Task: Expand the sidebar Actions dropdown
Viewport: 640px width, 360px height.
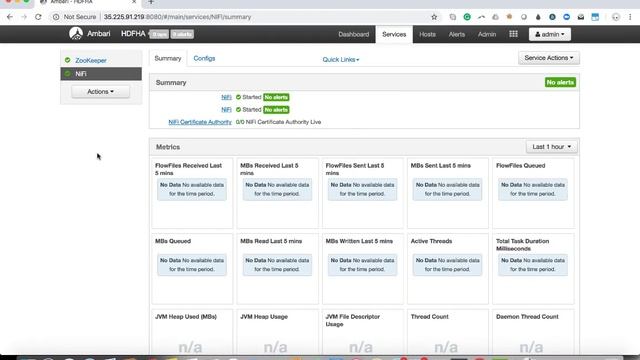Action: [x=100, y=91]
